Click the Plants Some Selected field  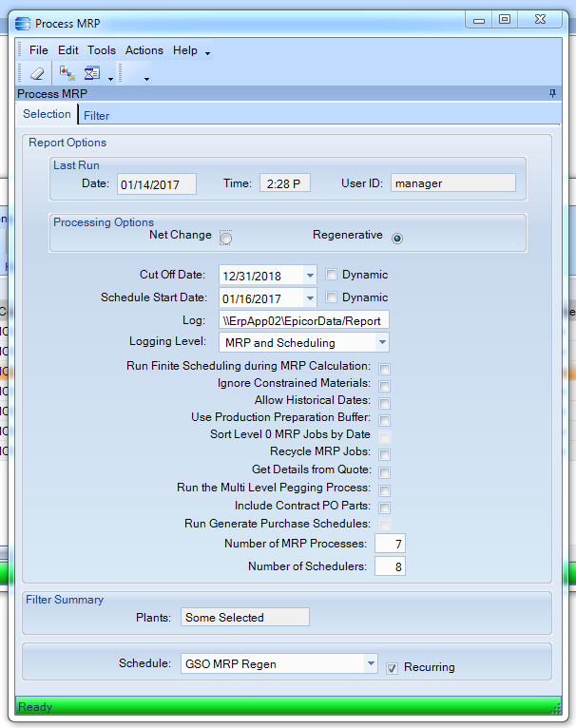pos(245,617)
